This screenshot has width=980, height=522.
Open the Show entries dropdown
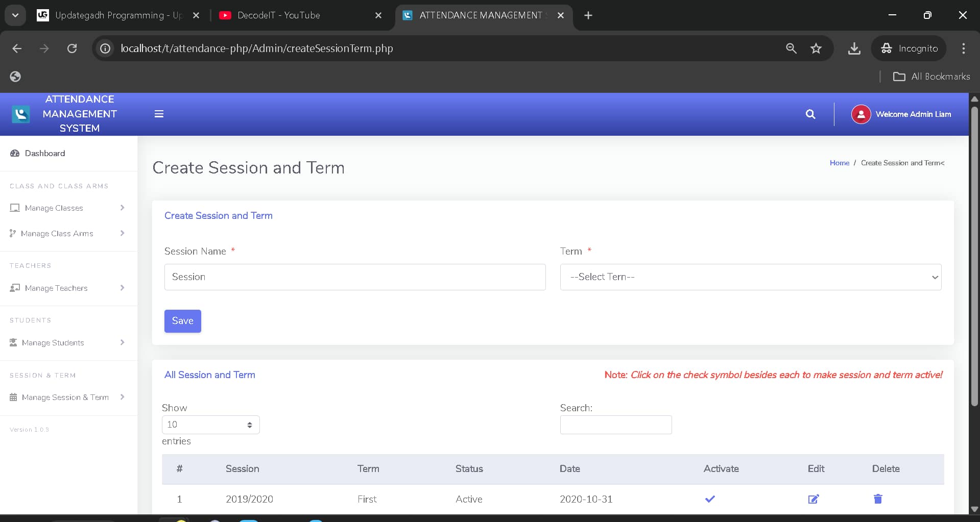tap(210, 425)
